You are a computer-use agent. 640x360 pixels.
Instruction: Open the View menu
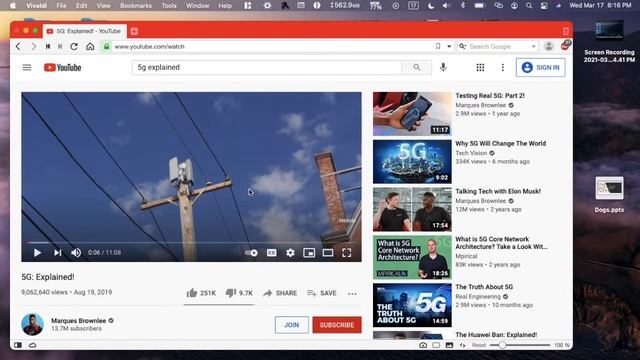click(103, 6)
